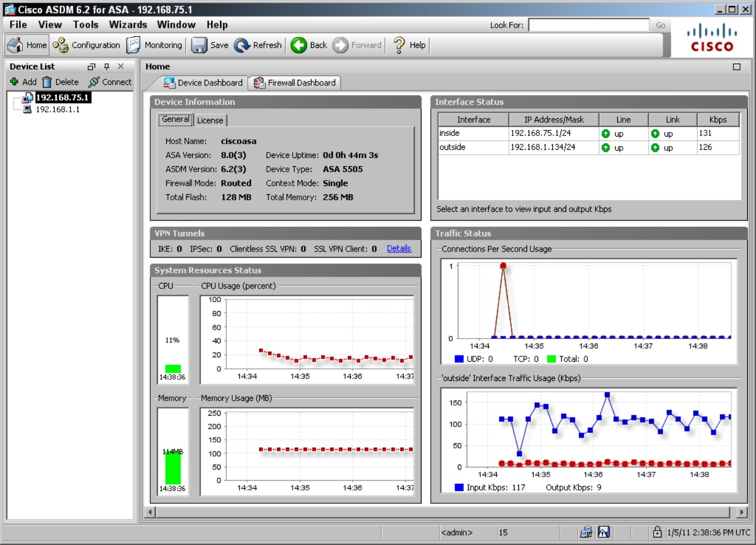Click the UDP blue legend swatch
Viewport: 756px width, 545px height.
tap(459, 359)
